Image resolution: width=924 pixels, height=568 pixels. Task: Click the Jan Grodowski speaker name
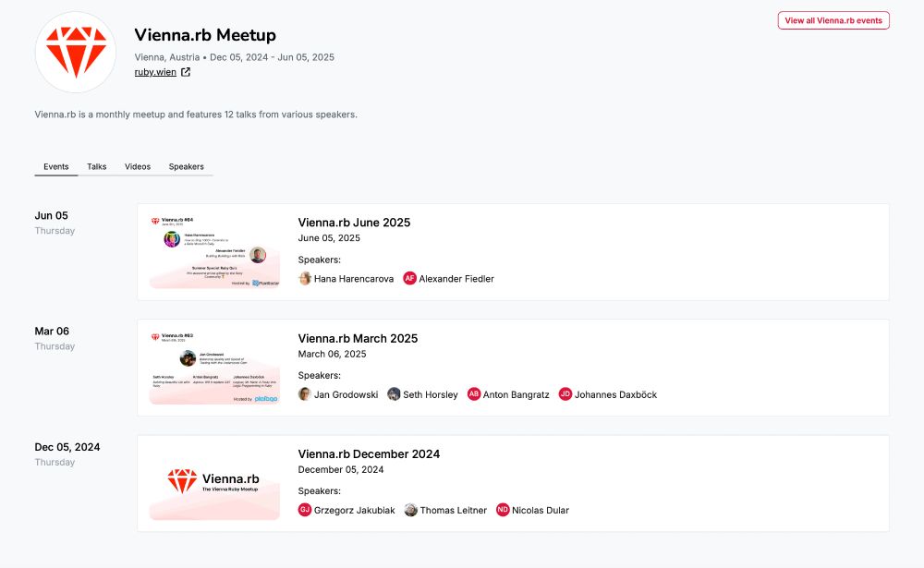pos(346,394)
